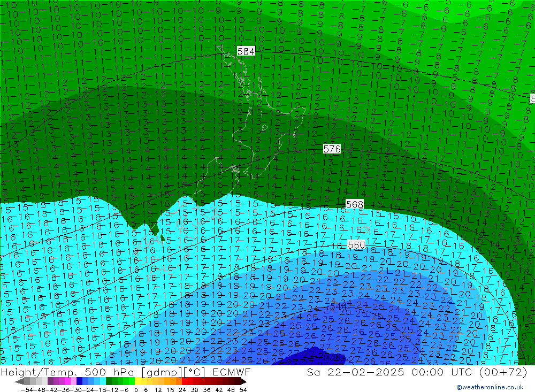The height and width of the screenshot is (392, 535).
Task: Click the forecast date 'Sa 22-02-2025'
Action: point(355,372)
